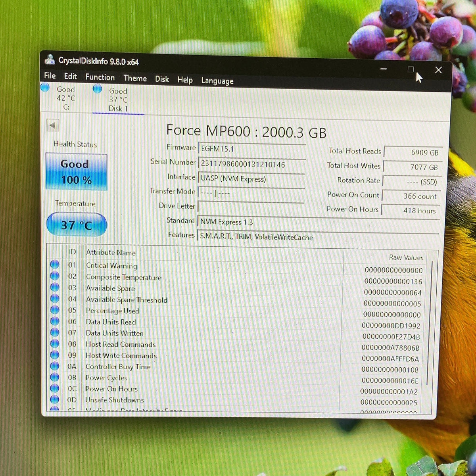Click the status icon for Available Spare row 03
The image size is (476, 476).
pos(55,287)
